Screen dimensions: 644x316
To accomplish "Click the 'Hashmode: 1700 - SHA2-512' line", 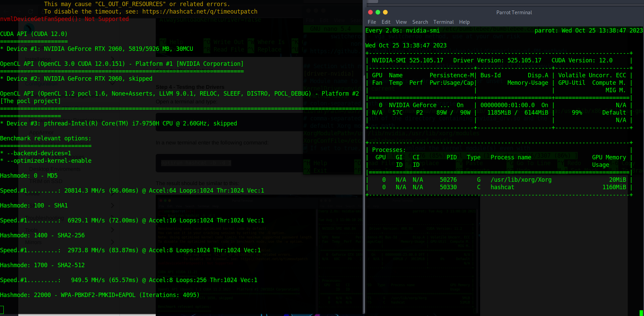I will (42, 265).
